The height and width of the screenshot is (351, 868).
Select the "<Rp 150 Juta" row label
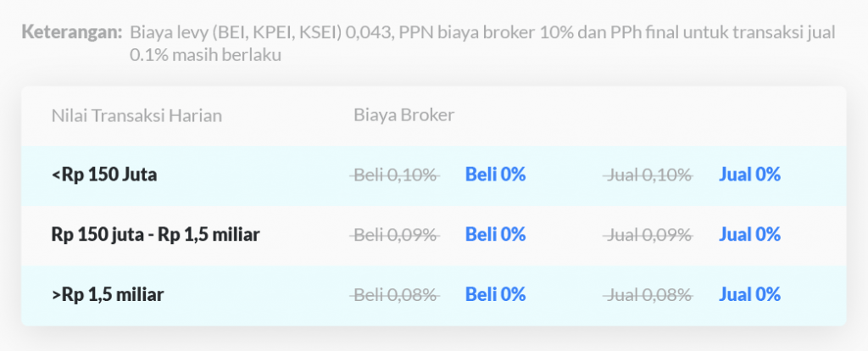[104, 175]
